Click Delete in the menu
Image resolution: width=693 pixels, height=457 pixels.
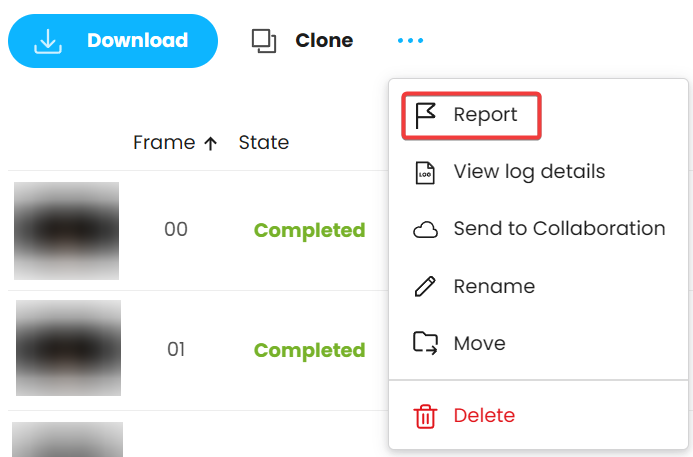(x=484, y=415)
